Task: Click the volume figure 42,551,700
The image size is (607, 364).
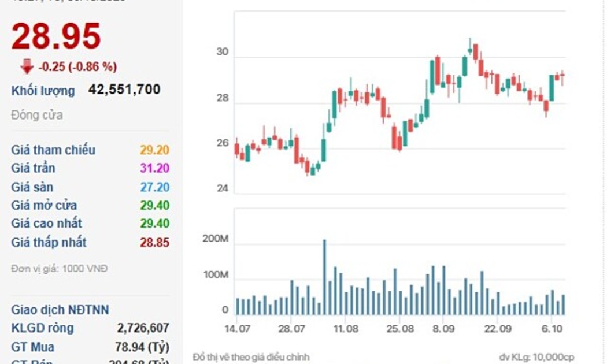Action: (x=124, y=90)
